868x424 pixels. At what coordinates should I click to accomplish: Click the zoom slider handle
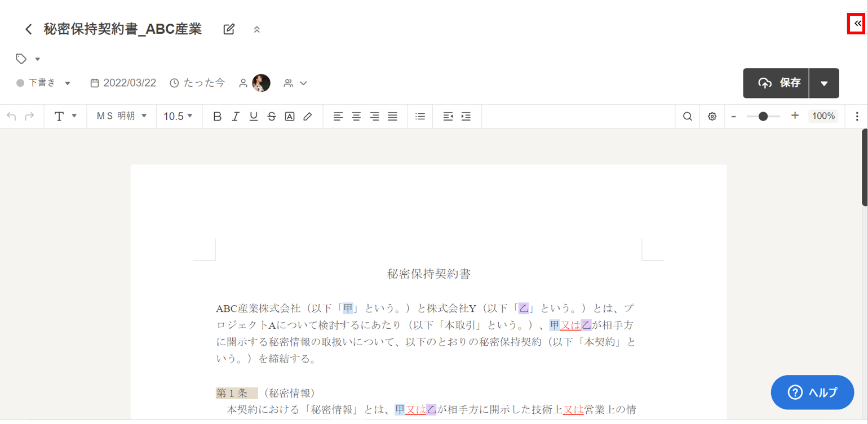tap(763, 117)
